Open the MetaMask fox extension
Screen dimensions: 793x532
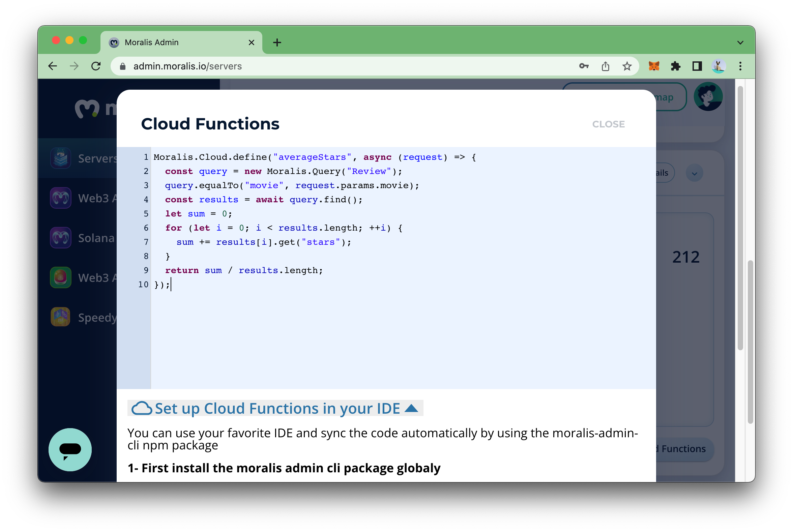[x=654, y=66]
